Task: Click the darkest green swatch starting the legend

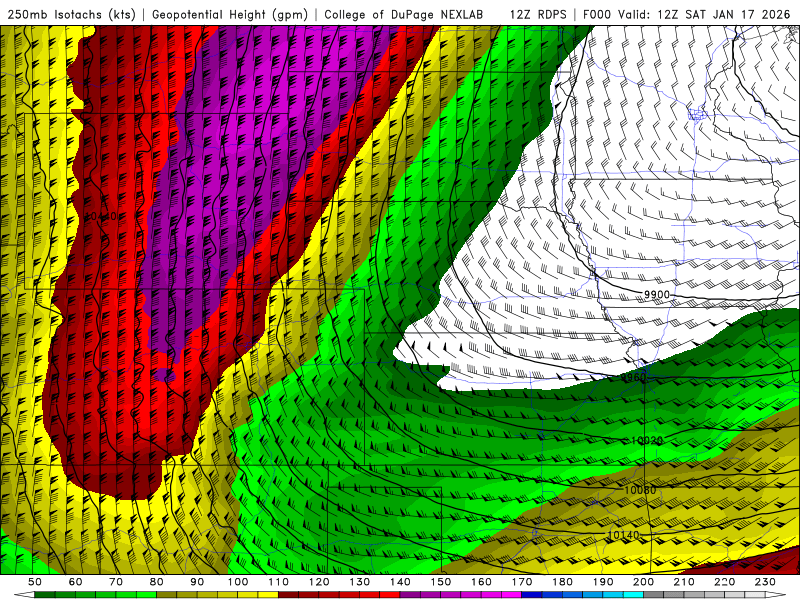Action: (x=45, y=595)
